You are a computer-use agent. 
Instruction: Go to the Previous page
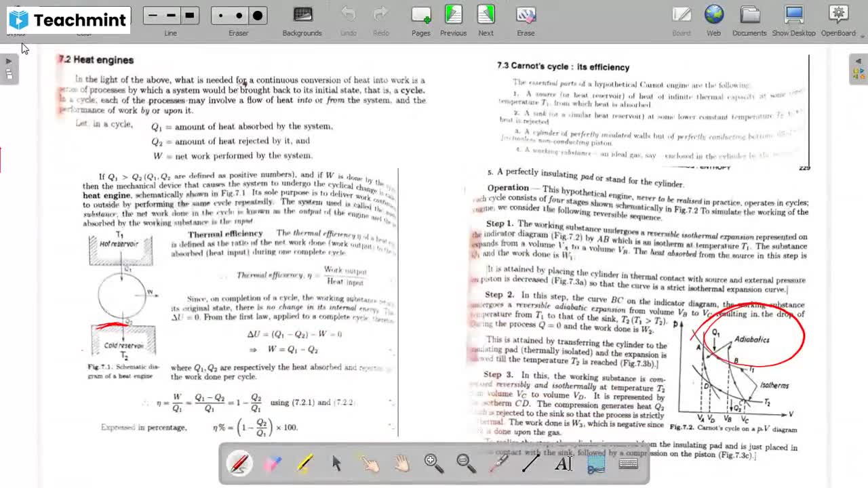pos(453,21)
